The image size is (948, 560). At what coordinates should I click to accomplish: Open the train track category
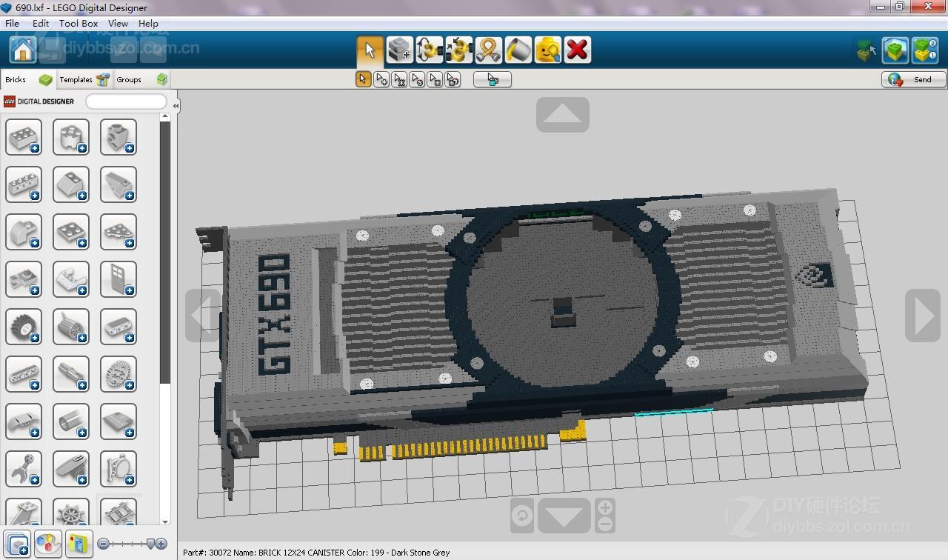tap(118, 513)
